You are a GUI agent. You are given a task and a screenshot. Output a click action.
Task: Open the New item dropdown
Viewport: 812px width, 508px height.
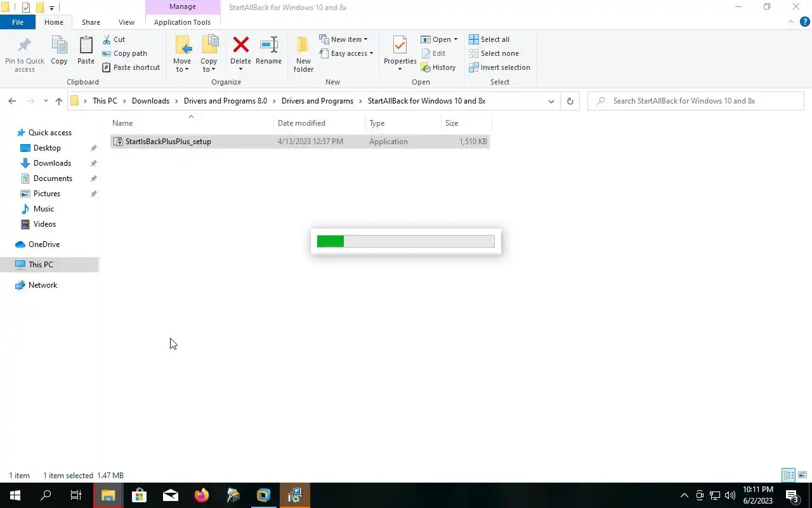click(x=343, y=39)
